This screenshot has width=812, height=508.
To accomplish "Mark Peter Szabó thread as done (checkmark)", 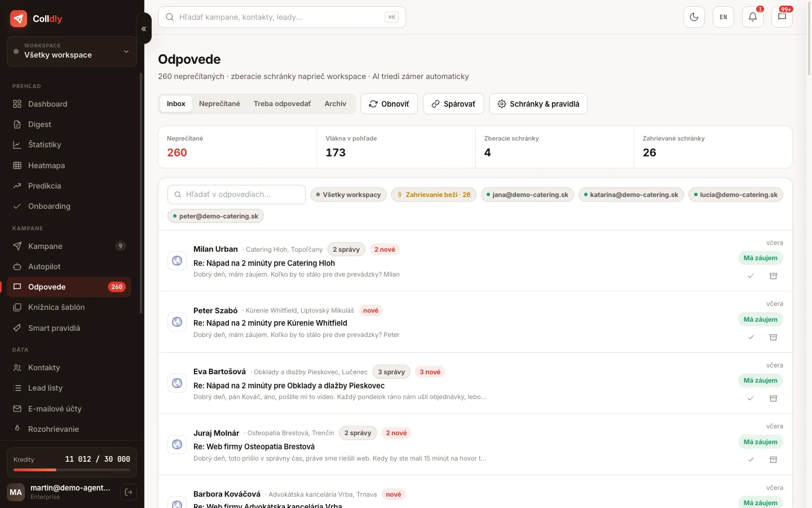I will pos(751,337).
